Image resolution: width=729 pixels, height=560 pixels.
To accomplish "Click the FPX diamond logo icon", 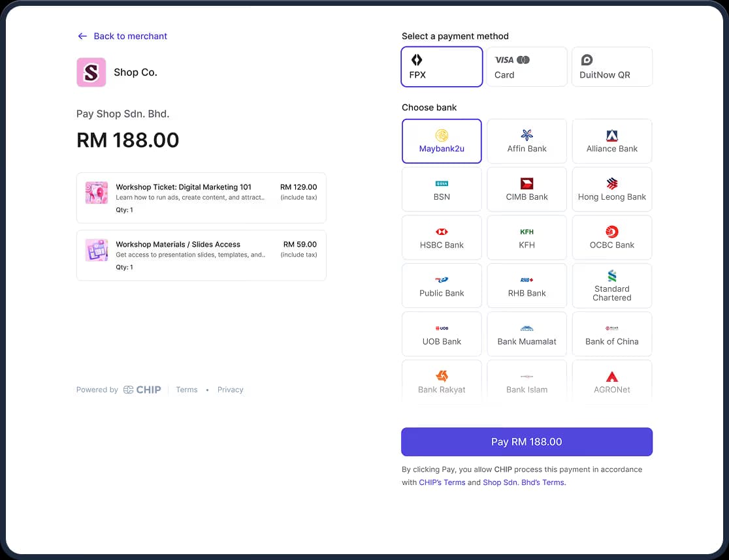I will click(x=417, y=59).
